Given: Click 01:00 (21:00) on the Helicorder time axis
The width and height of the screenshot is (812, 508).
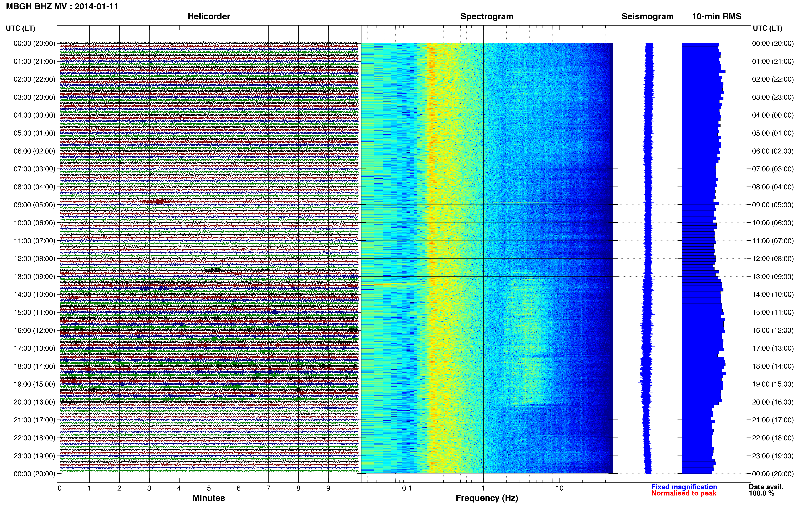Looking at the screenshot, I should tap(34, 62).
